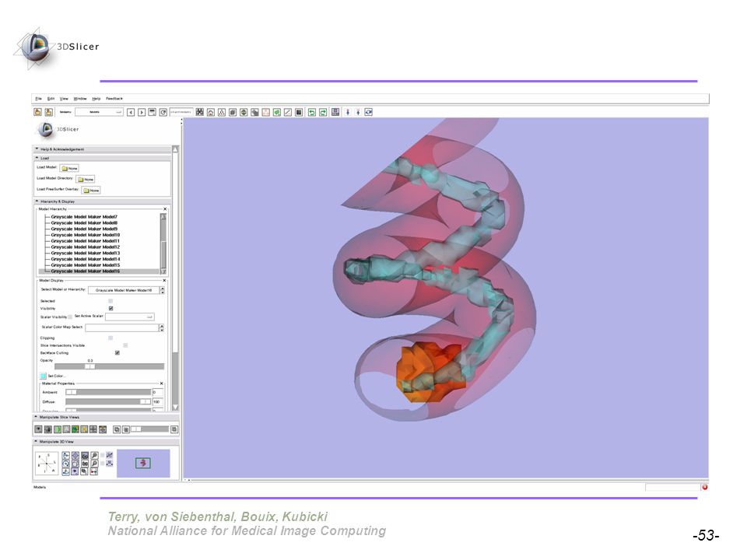Open the Scalar Color Map Select dropdown
747x560 pixels.
(124, 327)
